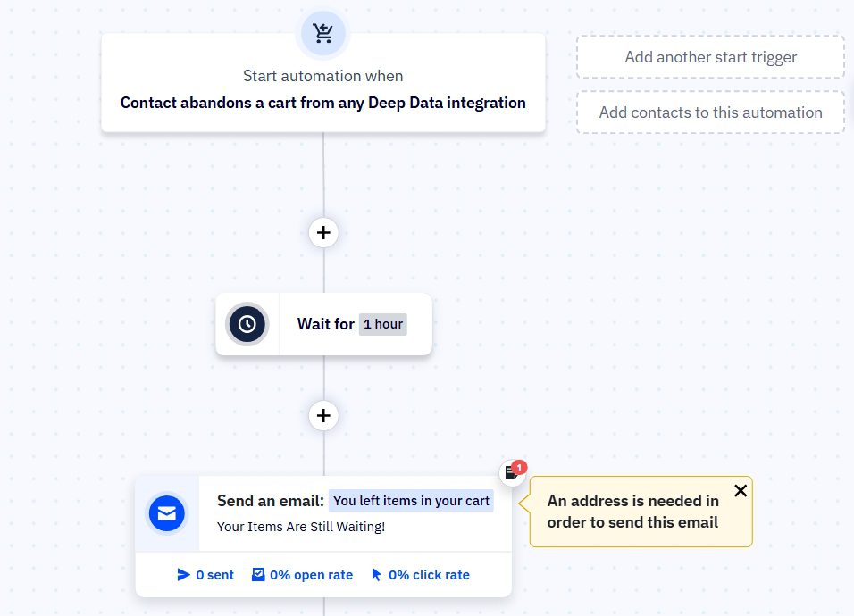This screenshot has height=616, width=854.
Task: Click the clock icon on the Wait step
Action: (247, 324)
